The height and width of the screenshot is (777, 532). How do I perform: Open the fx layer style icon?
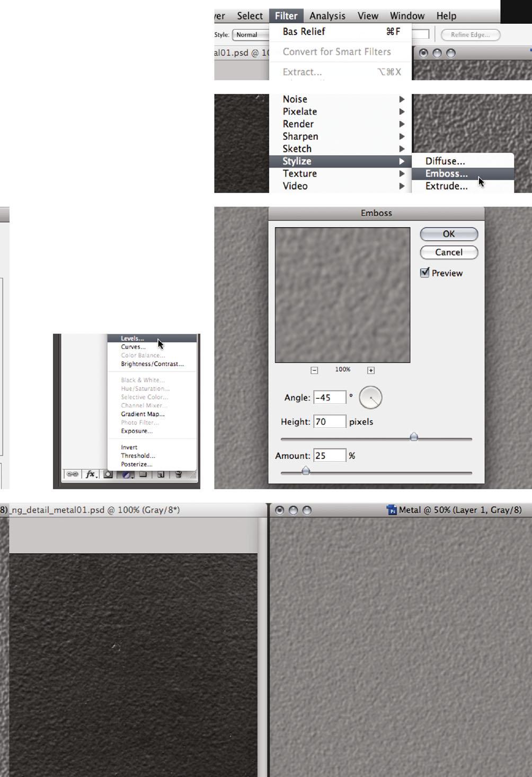91,474
